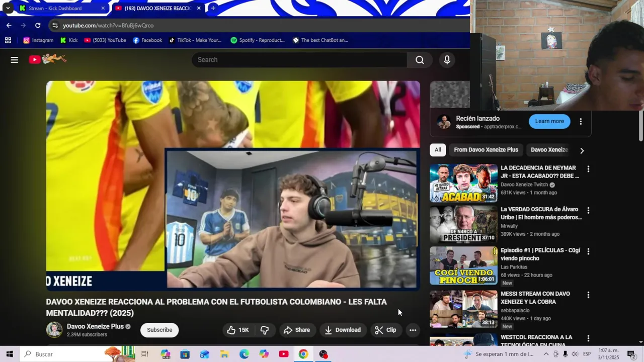Open Microsoft Store from the taskbar

click(x=185, y=354)
